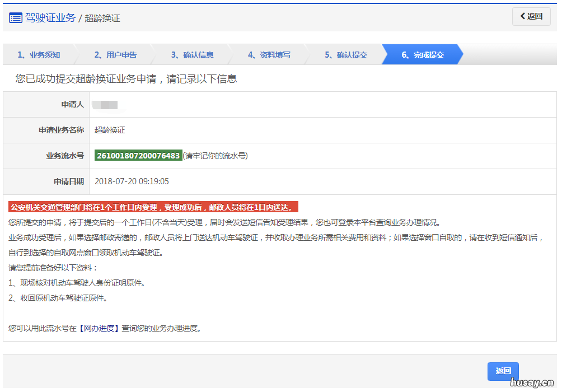This screenshot has width=562, height=392.
Task: Click the blurred applicant name field
Action: (x=105, y=105)
